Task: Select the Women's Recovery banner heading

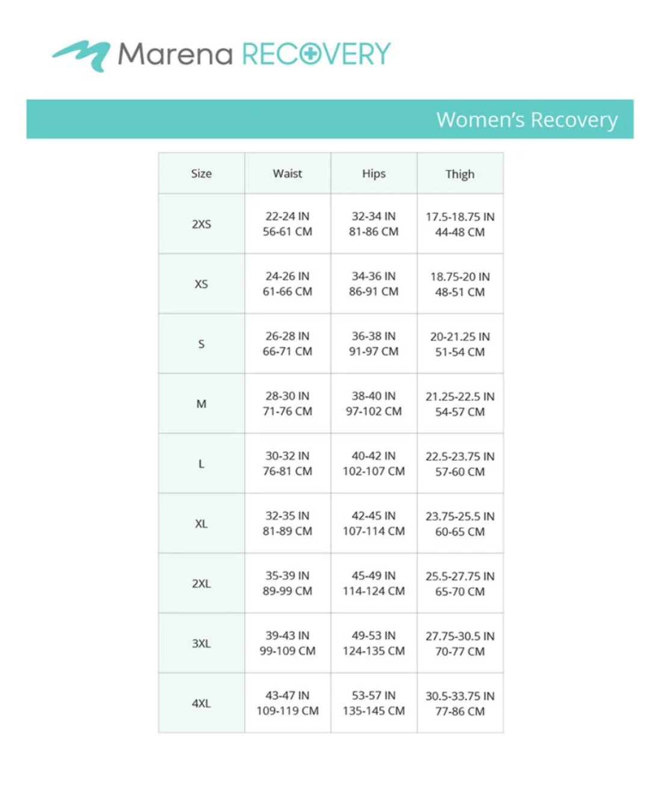Action: pyautogui.click(x=527, y=120)
